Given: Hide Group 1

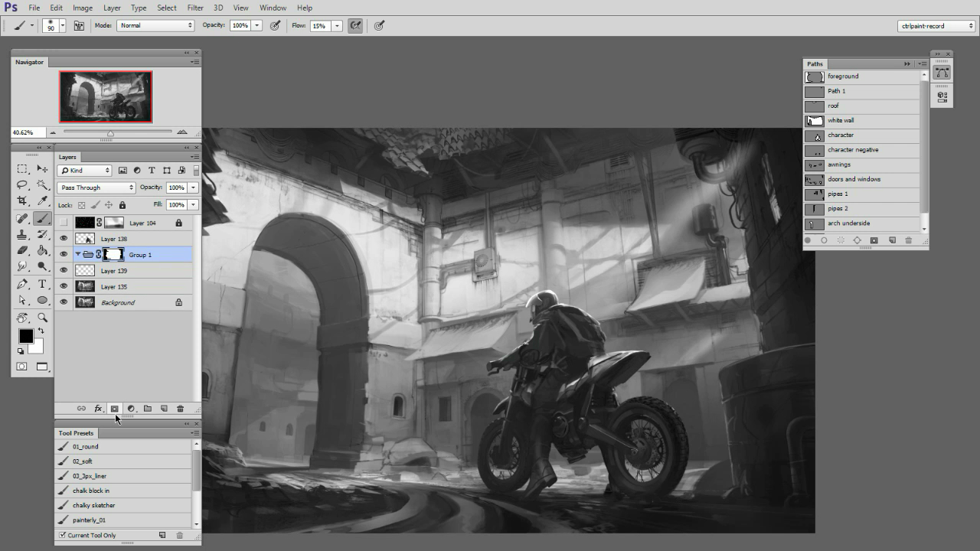Looking at the screenshot, I should pyautogui.click(x=64, y=254).
